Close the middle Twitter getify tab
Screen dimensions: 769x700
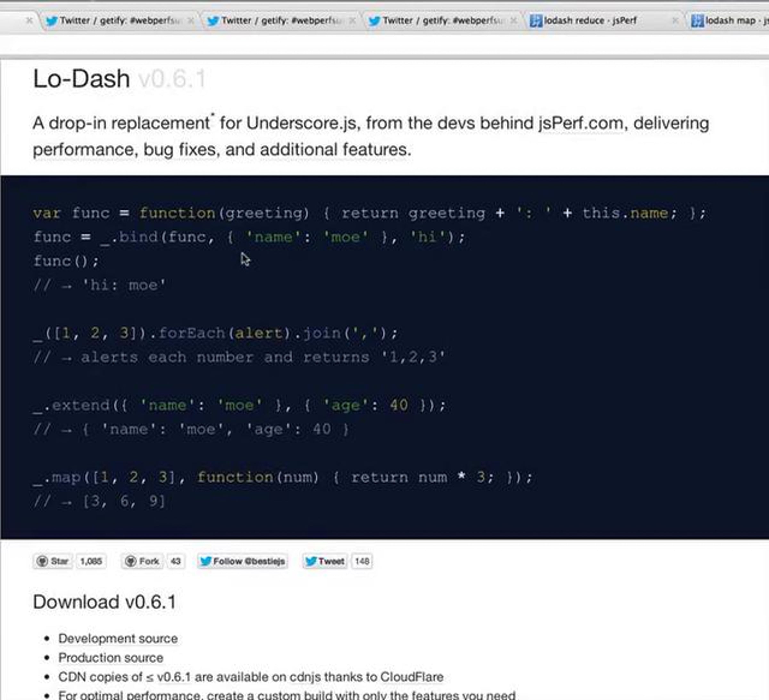pyautogui.click(x=352, y=20)
